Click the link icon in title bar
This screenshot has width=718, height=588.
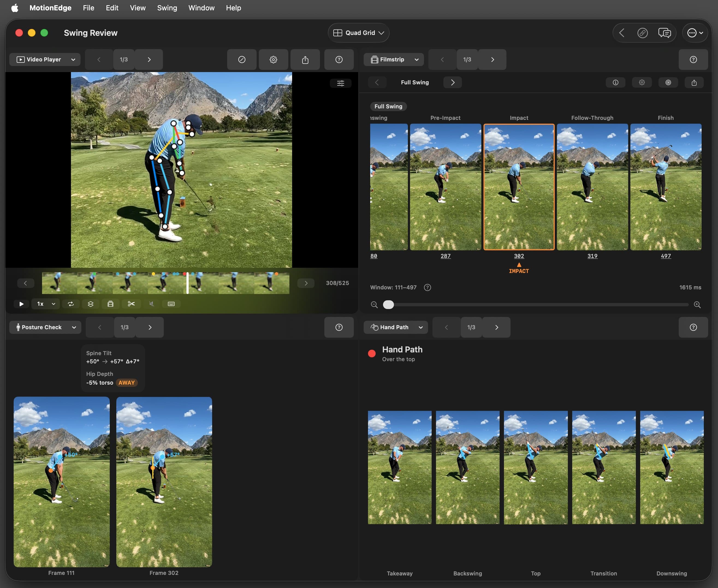642,33
